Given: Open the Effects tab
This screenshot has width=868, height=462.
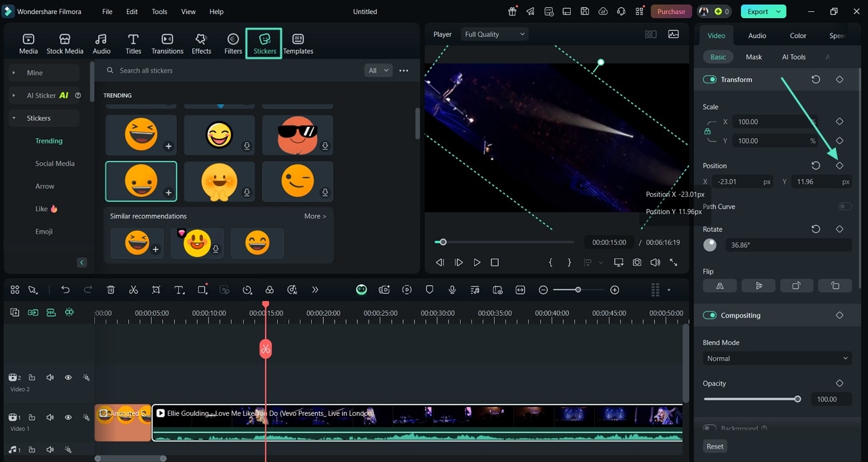Looking at the screenshot, I should [201, 44].
